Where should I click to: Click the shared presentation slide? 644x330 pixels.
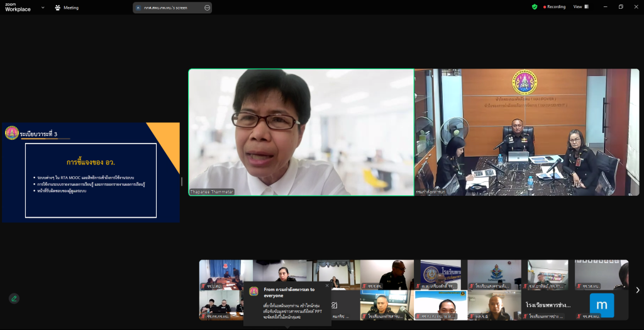tap(91, 173)
